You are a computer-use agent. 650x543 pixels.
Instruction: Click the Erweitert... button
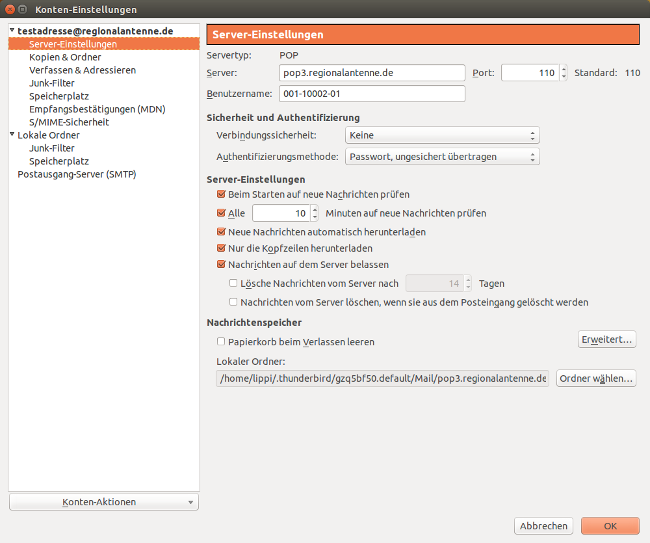pos(607,340)
